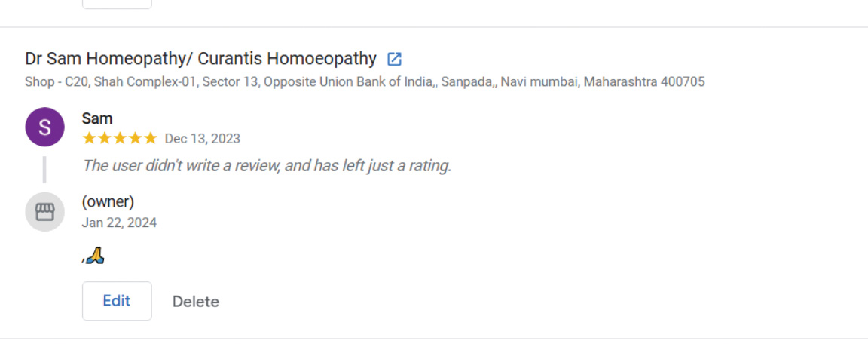
Task: Click the purple S reviewer avatar
Action: pyautogui.click(x=44, y=127)
